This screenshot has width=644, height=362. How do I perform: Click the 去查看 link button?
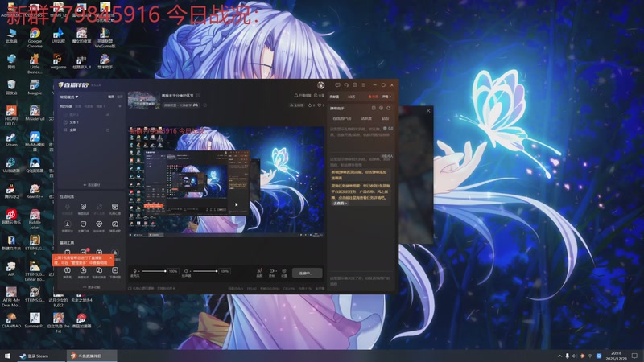tap(340, 204)
